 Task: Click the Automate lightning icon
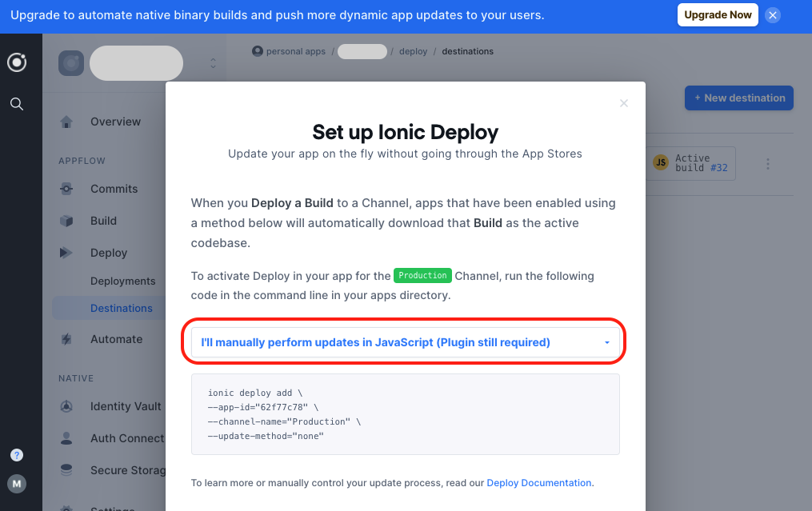tap(66, 339)
